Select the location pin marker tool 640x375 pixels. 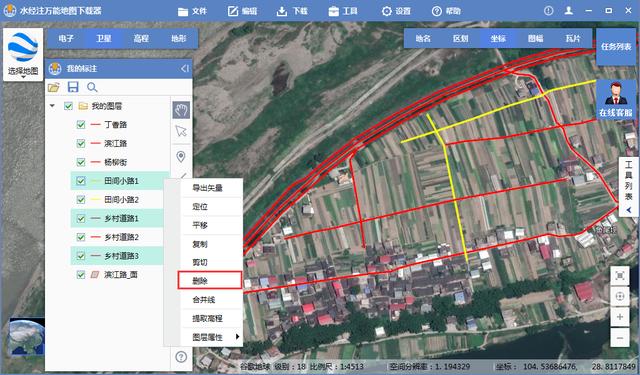181,156
